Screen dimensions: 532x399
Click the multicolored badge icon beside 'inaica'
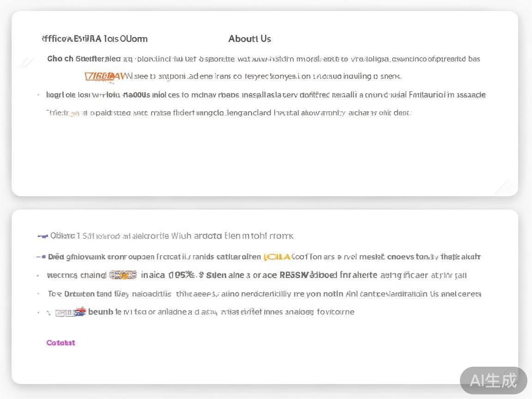pyautogui.click(x=123, y=275)
